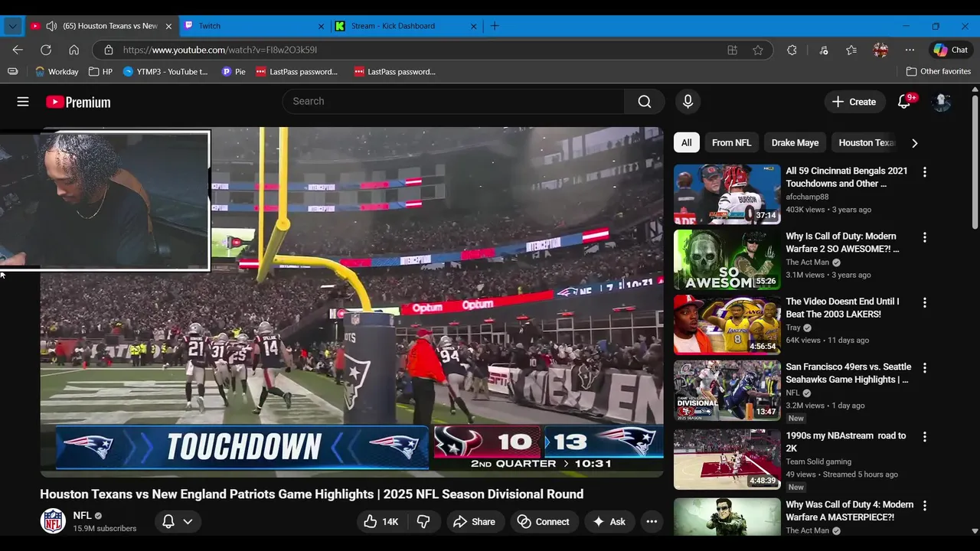Like the video with 14K button
Screen dimensions: 980x551
click(x=382, y=522)
